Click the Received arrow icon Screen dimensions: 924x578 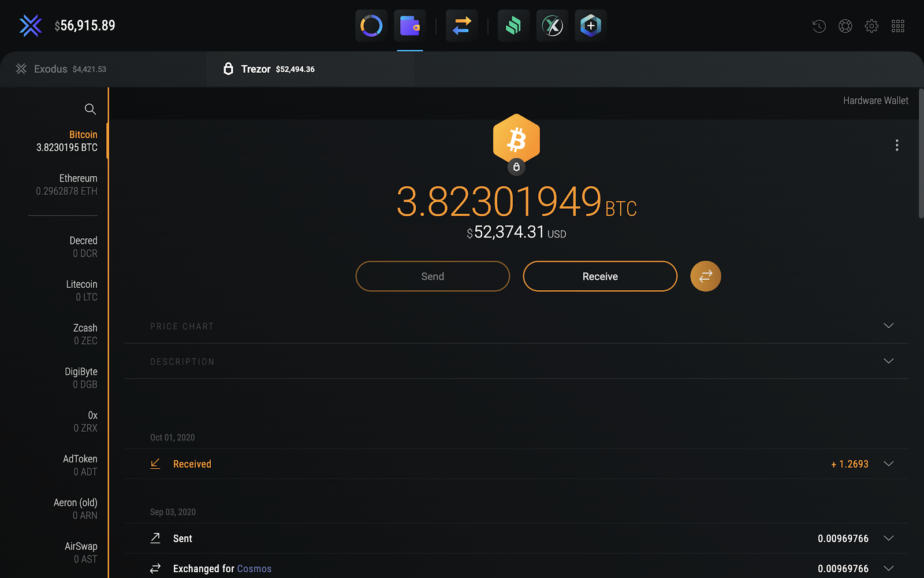pos(155,464)
